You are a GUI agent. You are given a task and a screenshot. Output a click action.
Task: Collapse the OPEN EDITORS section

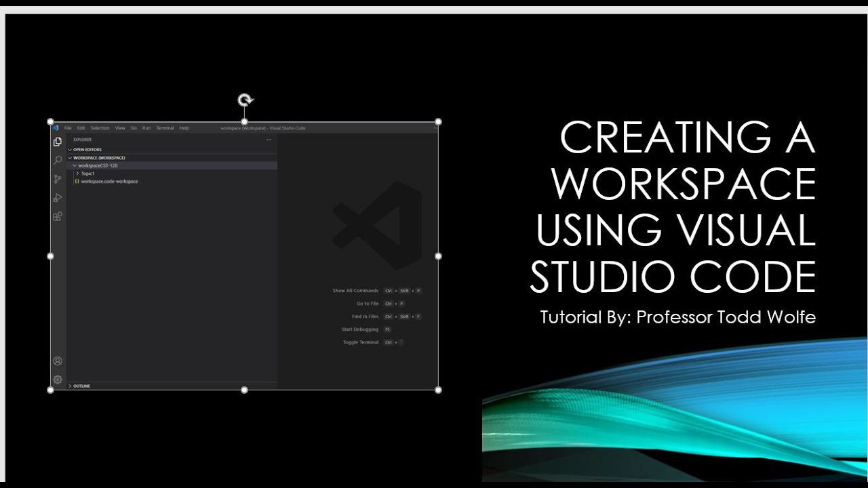(70, 149)
